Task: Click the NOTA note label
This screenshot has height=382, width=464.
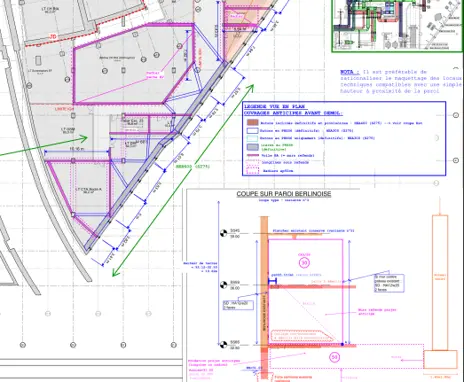Action: (350, 72)
